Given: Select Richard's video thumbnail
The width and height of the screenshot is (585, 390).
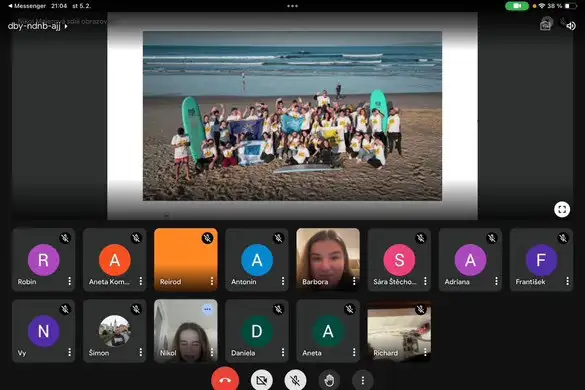Looking at the screenshot, I should [x=399, y=331].
